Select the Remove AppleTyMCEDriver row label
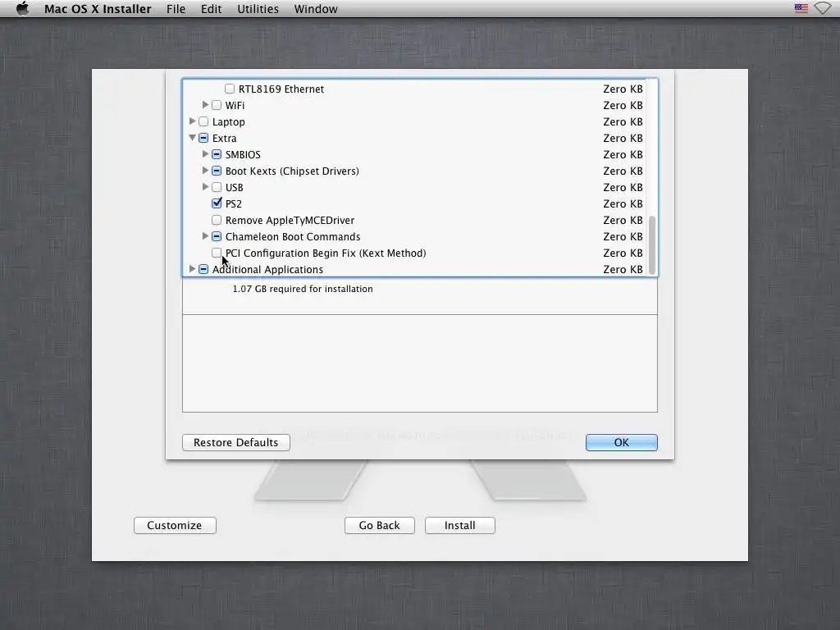This screenshot has height=630, width=840. (x=290, y=220)
